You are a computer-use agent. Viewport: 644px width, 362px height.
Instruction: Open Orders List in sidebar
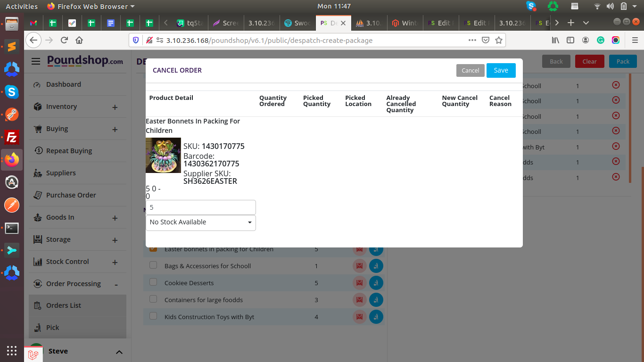click(64, 305)
